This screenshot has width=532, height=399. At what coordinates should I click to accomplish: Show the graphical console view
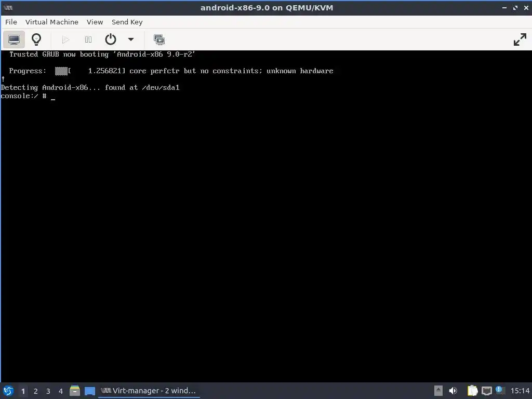click(x=14, y=39)
